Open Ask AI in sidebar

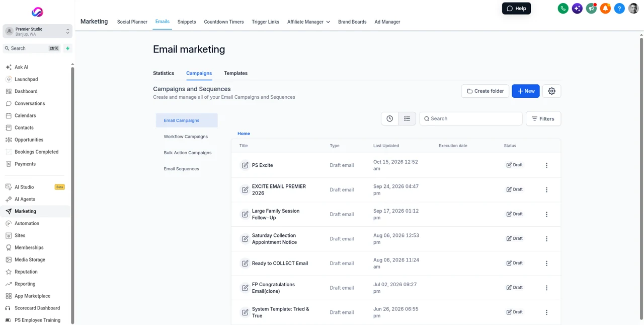(21, 67)
